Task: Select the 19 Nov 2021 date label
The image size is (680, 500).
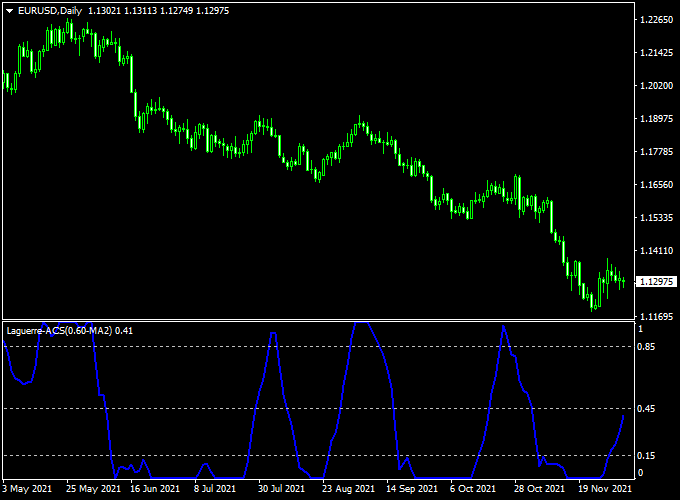Action: [x=605, y=489]
